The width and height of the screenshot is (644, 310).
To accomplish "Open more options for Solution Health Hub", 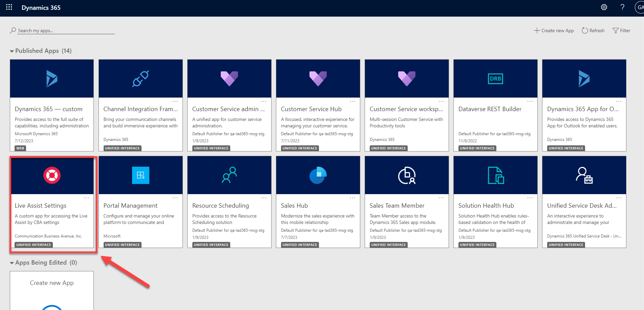I will [530, 198].
